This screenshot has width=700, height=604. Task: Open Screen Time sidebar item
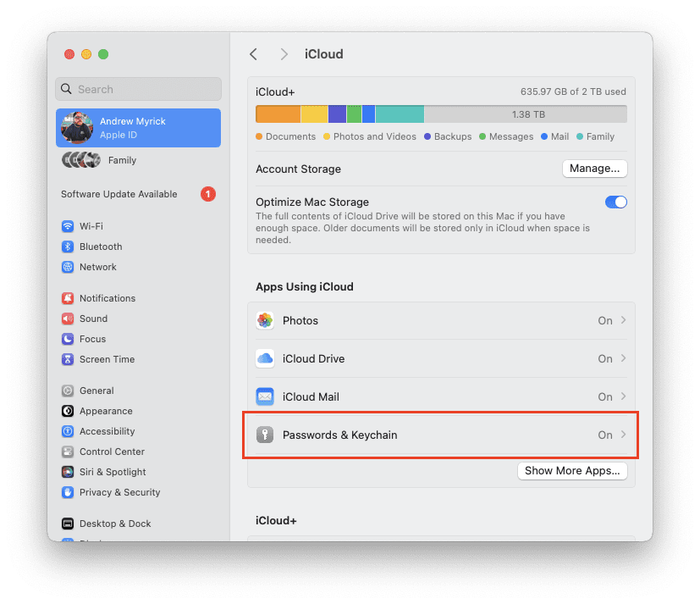point(139,359)
